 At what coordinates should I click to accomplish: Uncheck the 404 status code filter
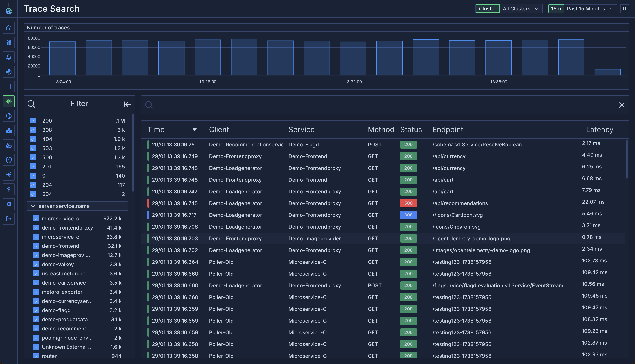[33, 139]
